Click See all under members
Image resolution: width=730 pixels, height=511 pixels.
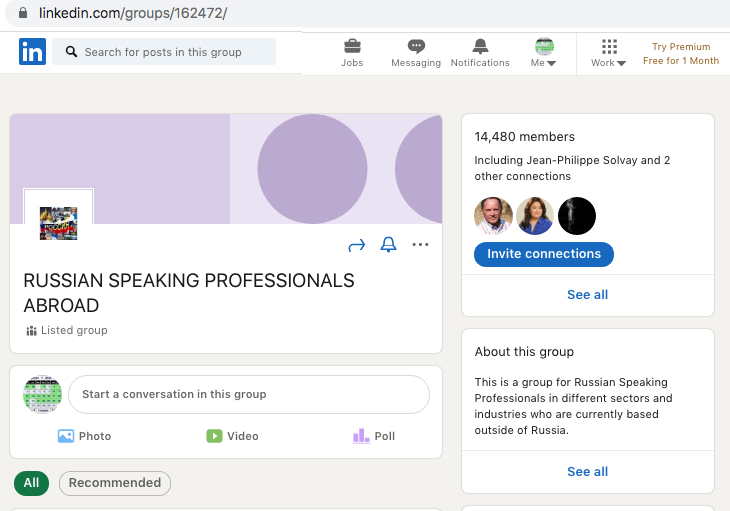(x=587, y=295)
